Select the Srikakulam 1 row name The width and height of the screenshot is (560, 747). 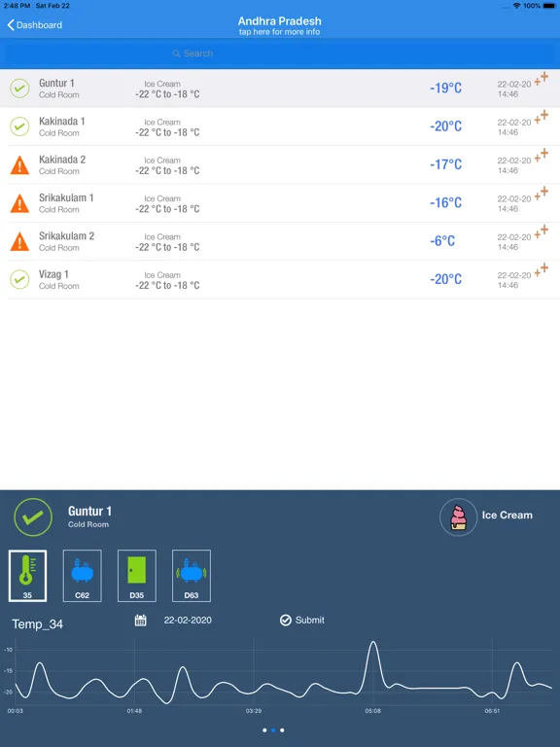coord(66,197)
